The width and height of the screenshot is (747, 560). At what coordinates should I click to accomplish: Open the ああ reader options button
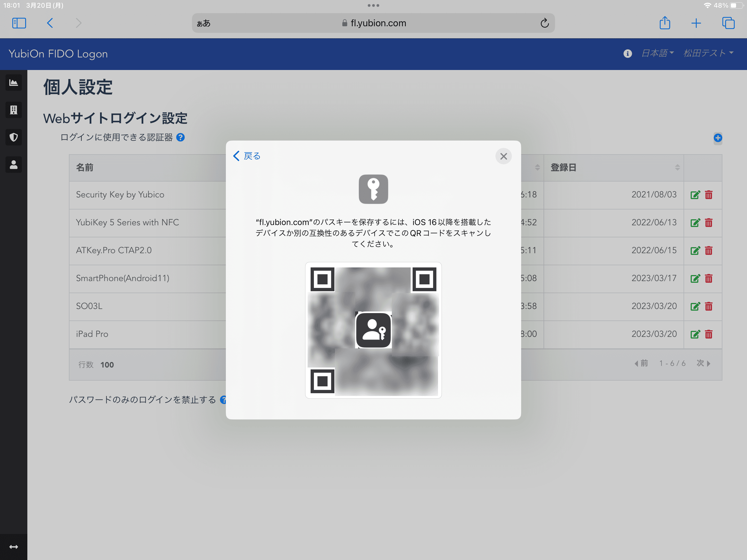click(204, 23)
